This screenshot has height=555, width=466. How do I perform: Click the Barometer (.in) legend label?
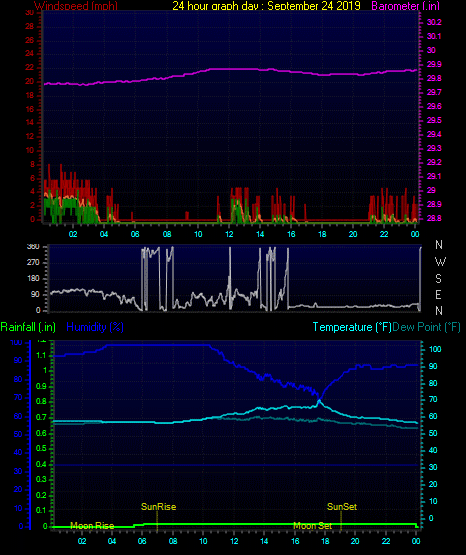point(405,6)
